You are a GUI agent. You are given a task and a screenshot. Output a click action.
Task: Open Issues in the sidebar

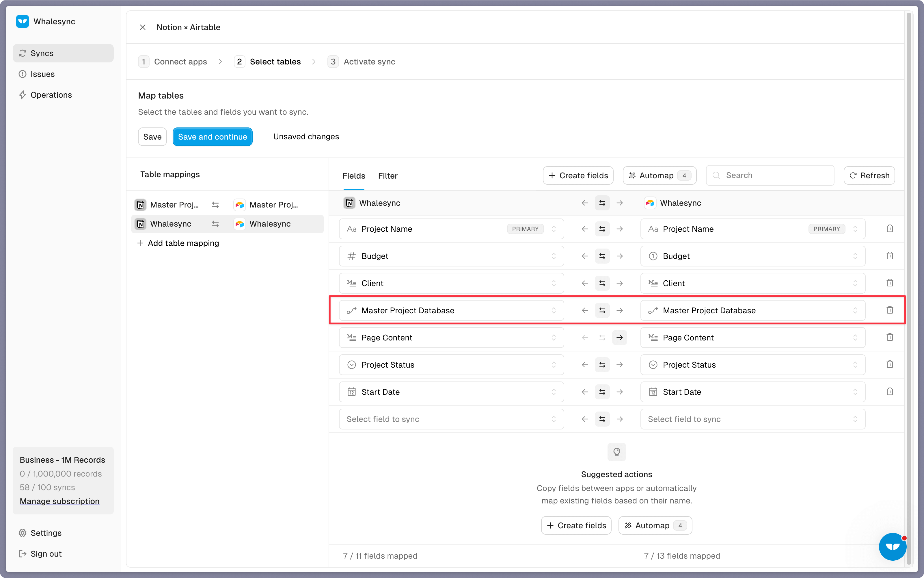[63, 74]
